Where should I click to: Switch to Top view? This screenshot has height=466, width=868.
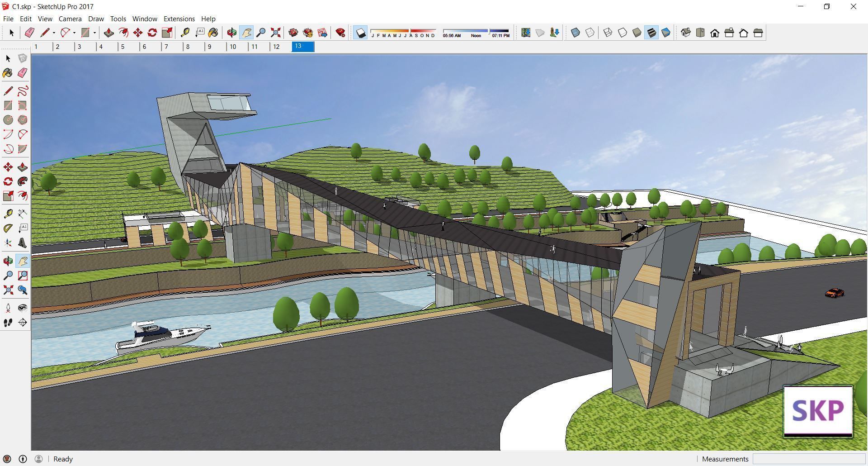(x=700, y=33)
